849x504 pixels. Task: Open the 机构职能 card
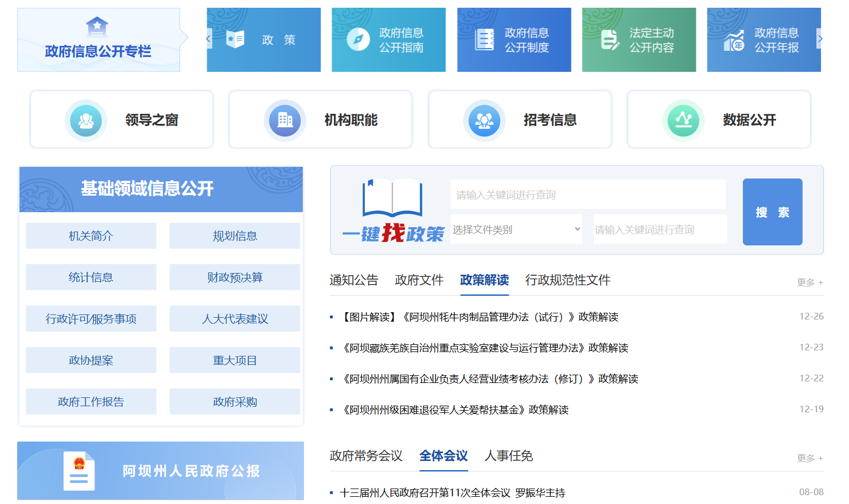pyautogui.click(x=321, y=119)
